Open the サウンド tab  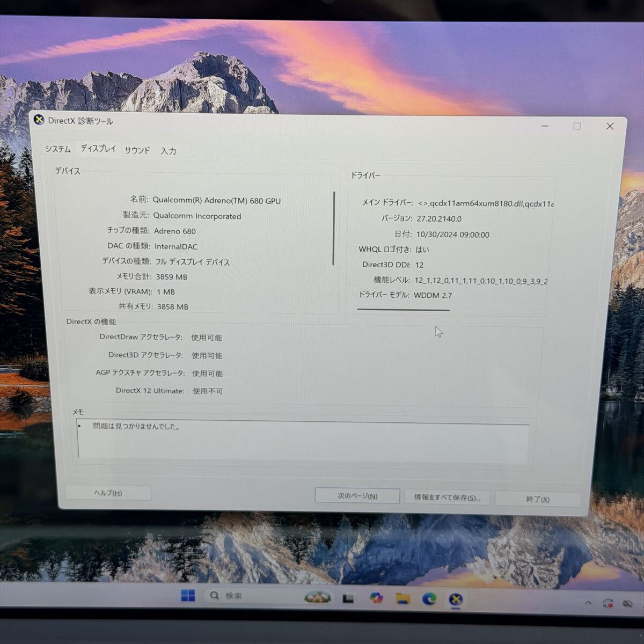coord(137,150)
